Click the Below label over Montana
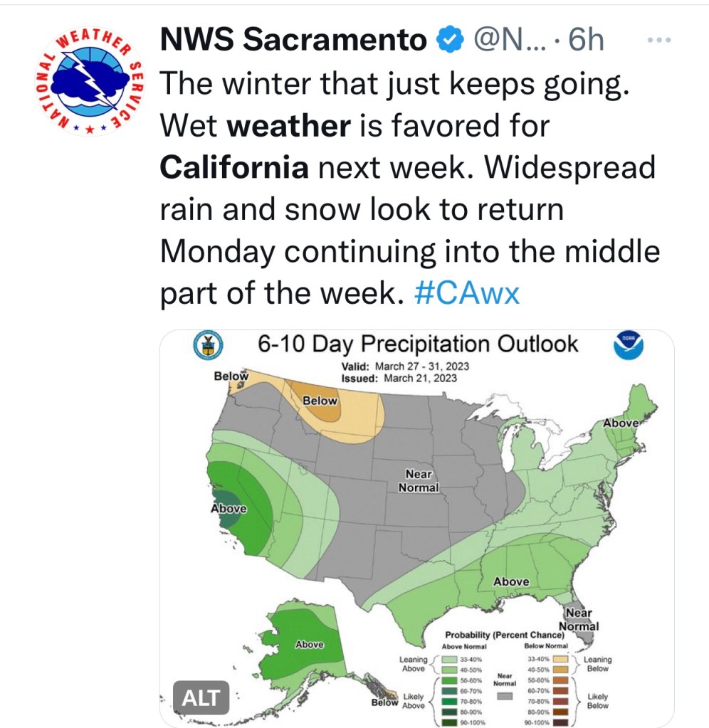709x728 pixels. 320,401
